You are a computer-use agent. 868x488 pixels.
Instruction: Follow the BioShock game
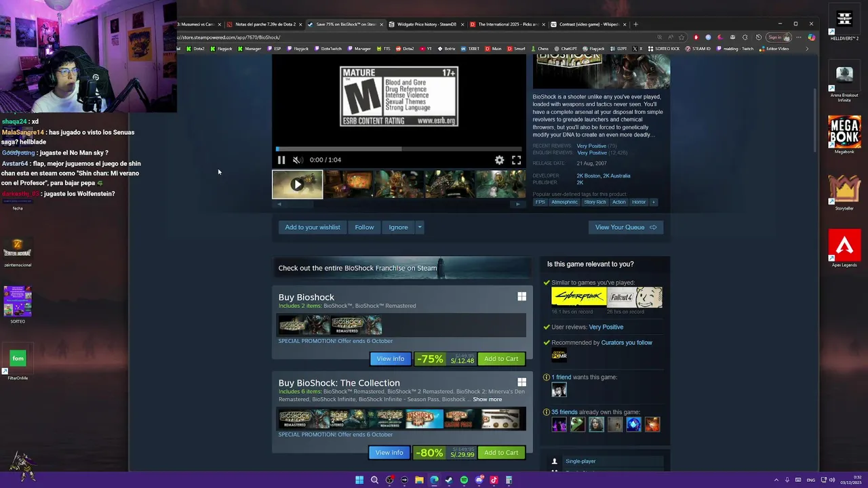[364, 227]
